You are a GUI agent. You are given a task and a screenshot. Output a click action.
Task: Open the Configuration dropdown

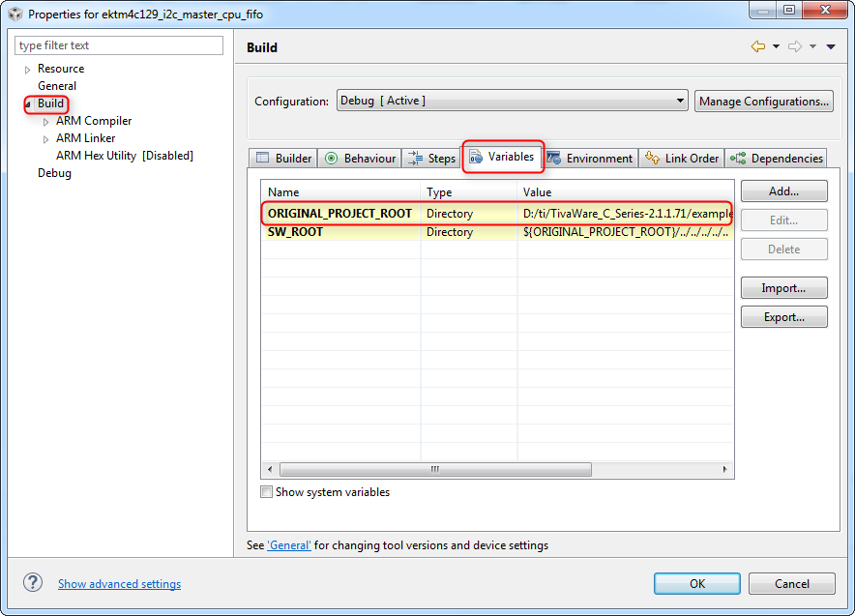click(512, 101)
